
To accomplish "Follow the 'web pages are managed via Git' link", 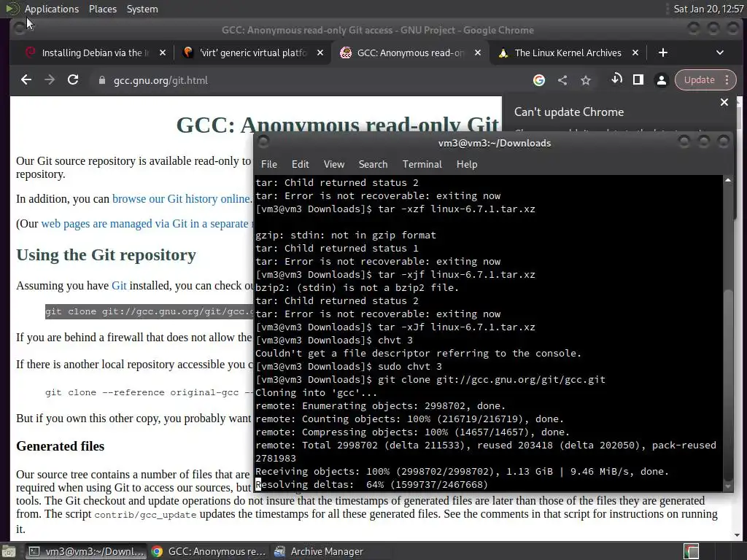I will (x=146, y=223).
